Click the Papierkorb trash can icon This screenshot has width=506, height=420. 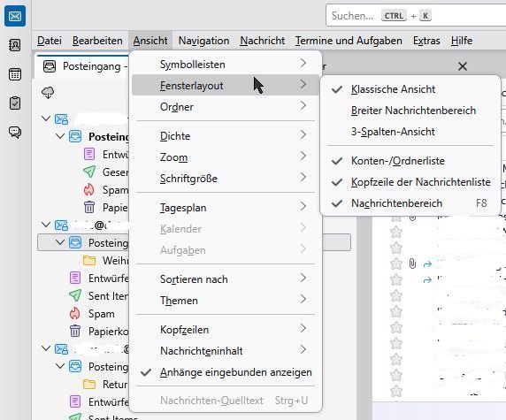pyautogui.click(x=75, y=331)
